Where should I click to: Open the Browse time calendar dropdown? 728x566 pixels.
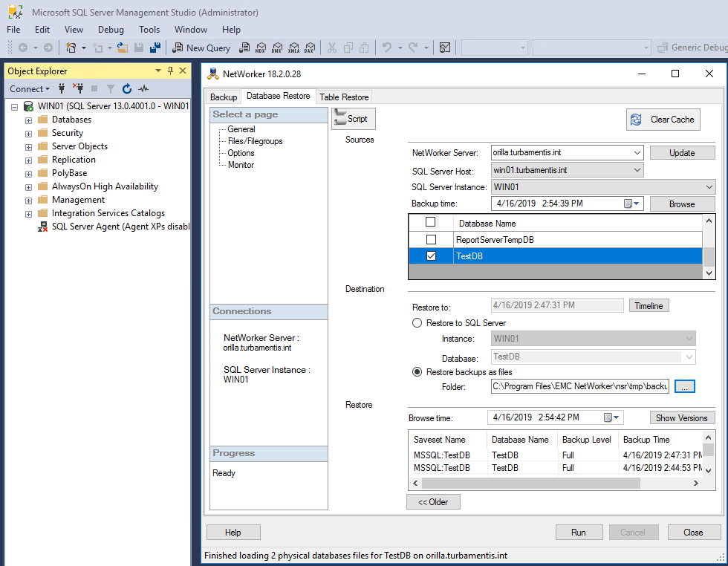pyautogui.click(x=611, y=417)
